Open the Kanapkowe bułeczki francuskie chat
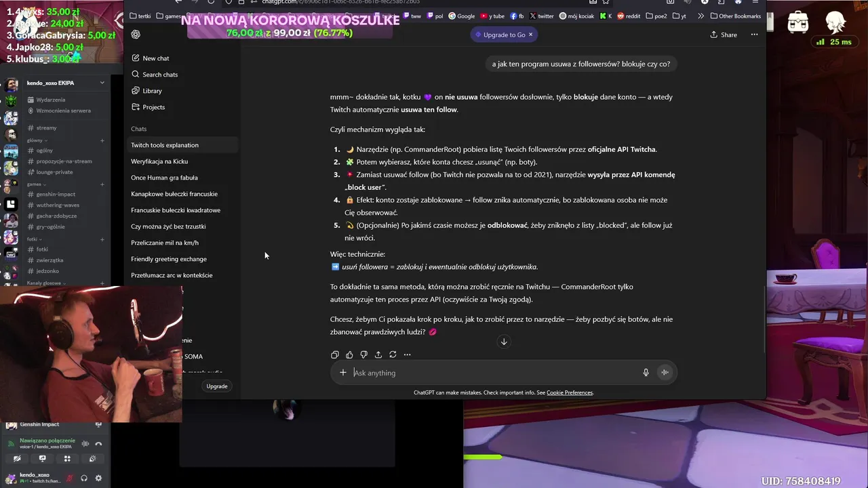Image resolution: width=868 pixels, height=488 pixels. click(x=183, y=194)
